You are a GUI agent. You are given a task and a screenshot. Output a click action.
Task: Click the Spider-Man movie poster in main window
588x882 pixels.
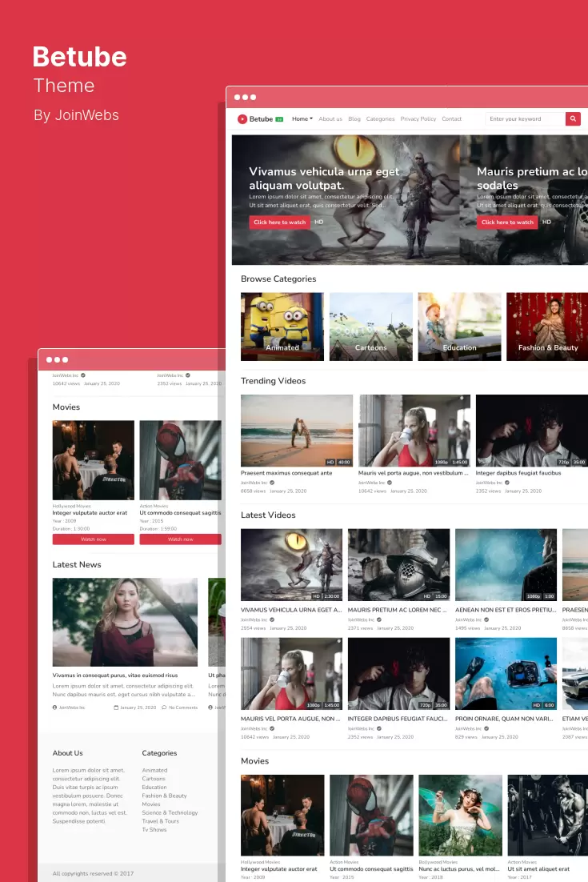371,815
